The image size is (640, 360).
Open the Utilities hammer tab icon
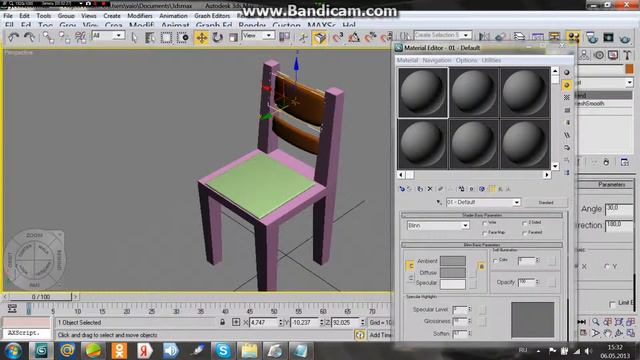pyautogui.click(x=627, y=55)
